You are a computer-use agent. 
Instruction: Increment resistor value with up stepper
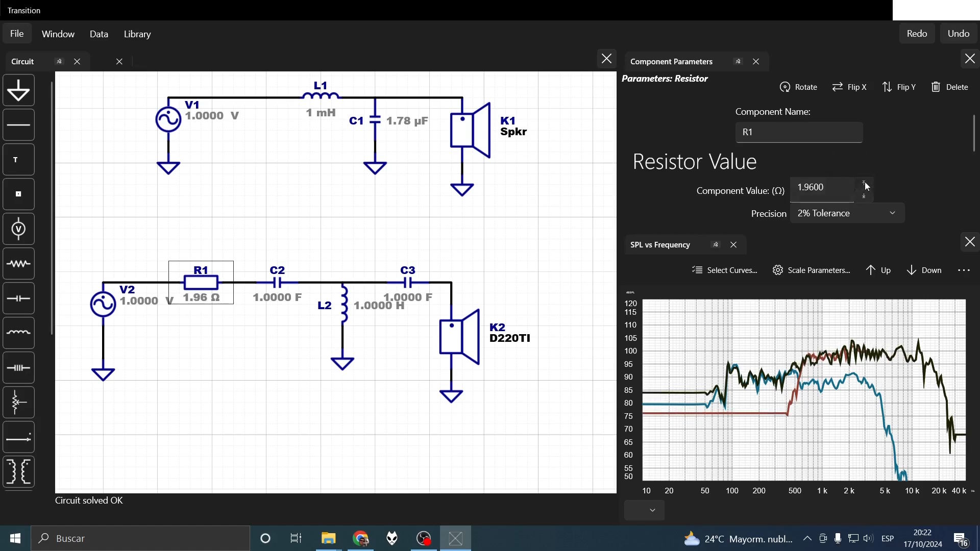(864, 183)
